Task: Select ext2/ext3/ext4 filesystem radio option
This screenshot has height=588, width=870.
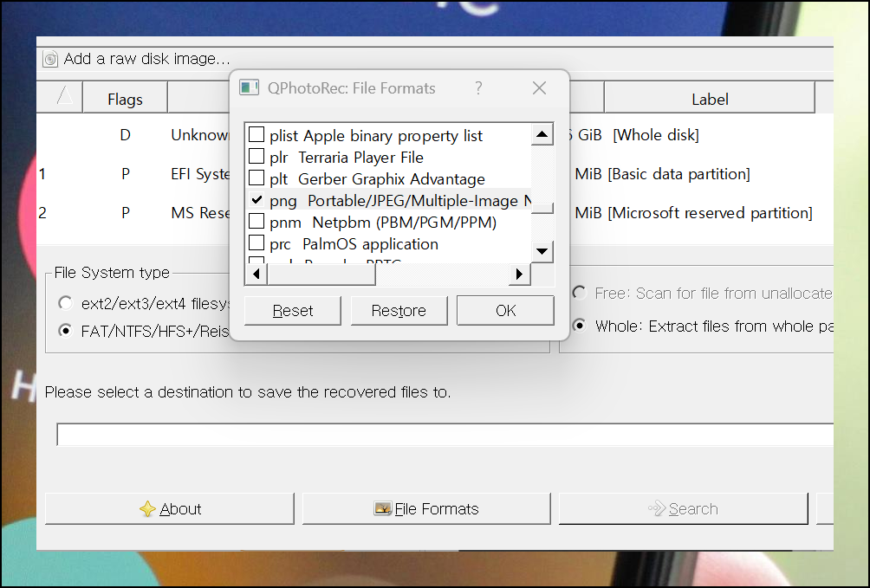Action: pyautogui.click(x=66, y=303)
